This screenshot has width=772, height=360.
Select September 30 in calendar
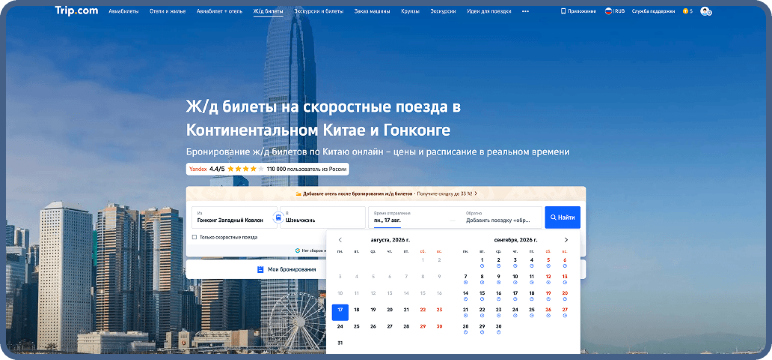pos(498,328)
